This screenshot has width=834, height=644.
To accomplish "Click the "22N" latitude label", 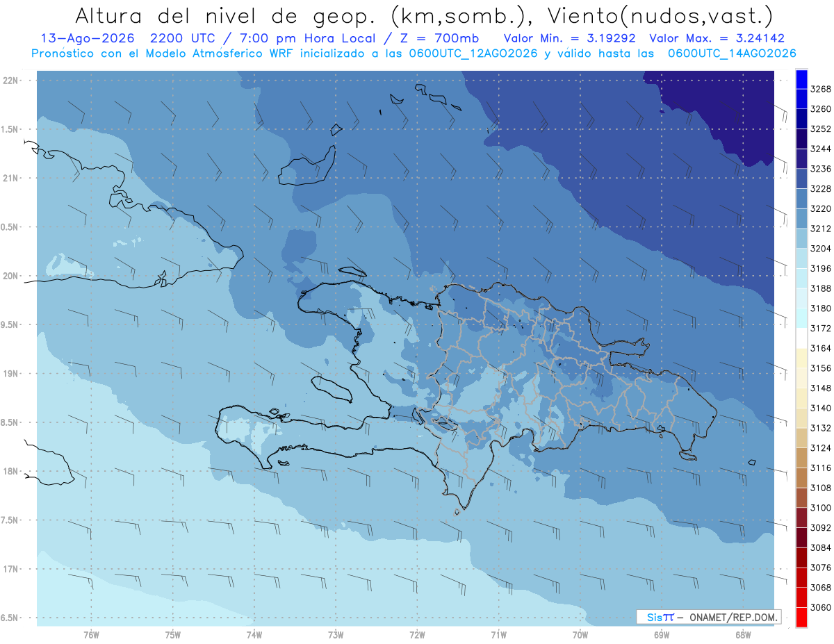I will 10,81.
